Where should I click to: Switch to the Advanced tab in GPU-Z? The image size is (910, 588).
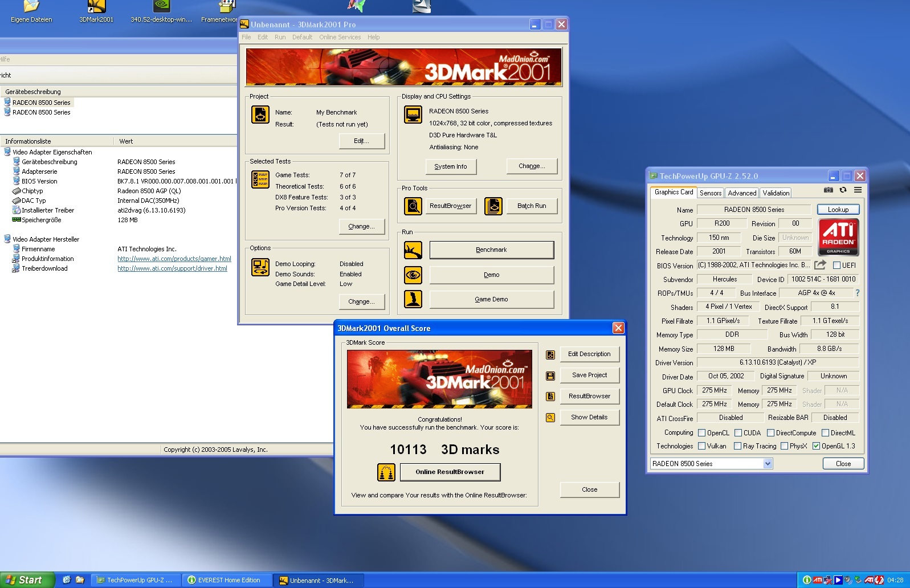[x=742, y=193]
